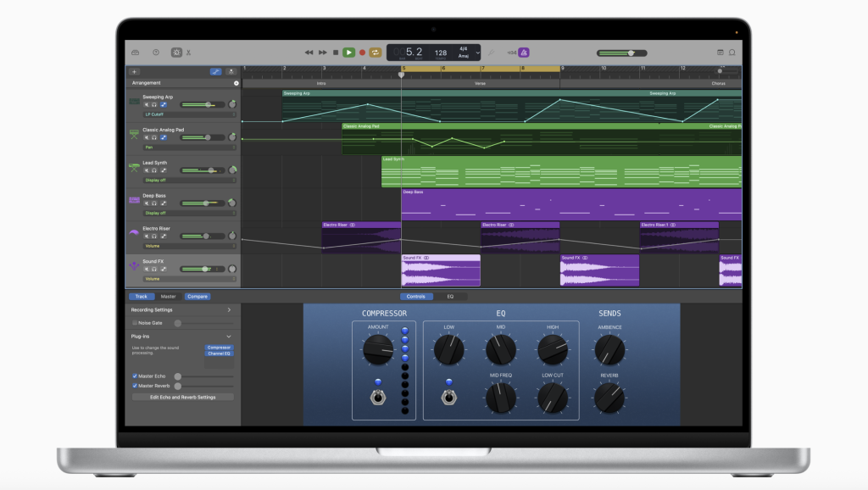Click the Deep Bass track instrument icon
The height and width of the screenshot is (490, 868).
134,198
